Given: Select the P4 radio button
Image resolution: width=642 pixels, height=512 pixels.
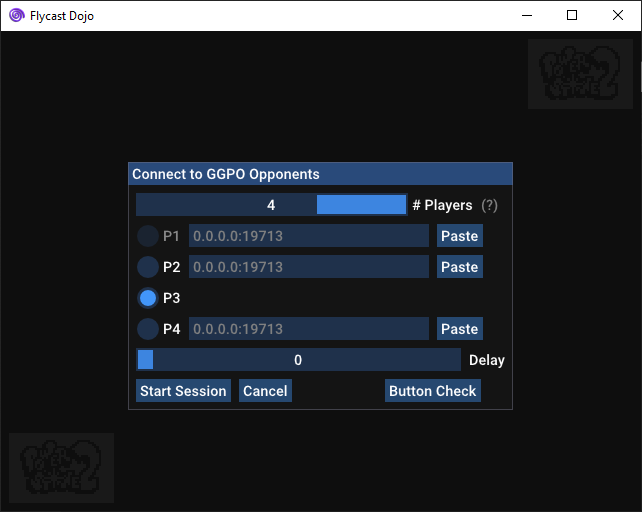Looking at the screenshot, I should click(x=147, y=329).
